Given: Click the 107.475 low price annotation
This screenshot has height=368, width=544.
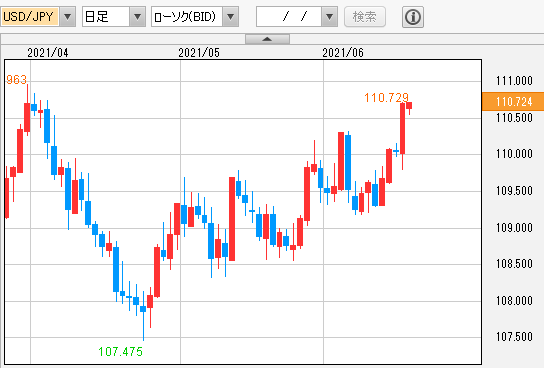Looking at the screenshot, I should pyautogui.click(x=120, y=352).
